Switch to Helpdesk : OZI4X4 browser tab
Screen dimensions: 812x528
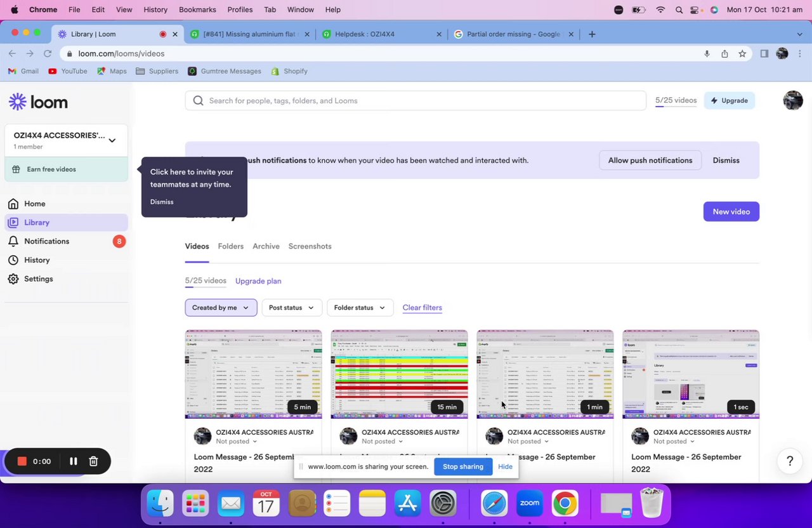click(x=383, y=34)
